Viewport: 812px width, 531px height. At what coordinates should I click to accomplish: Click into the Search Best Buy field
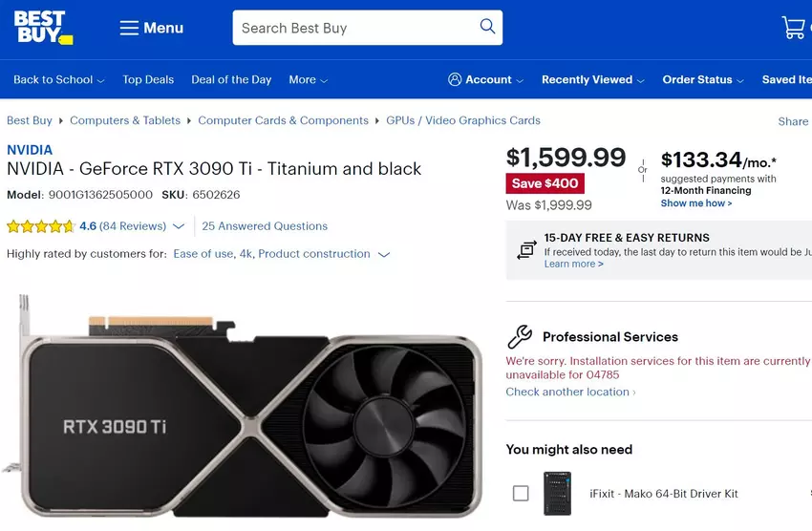click(x=353, y=28)
